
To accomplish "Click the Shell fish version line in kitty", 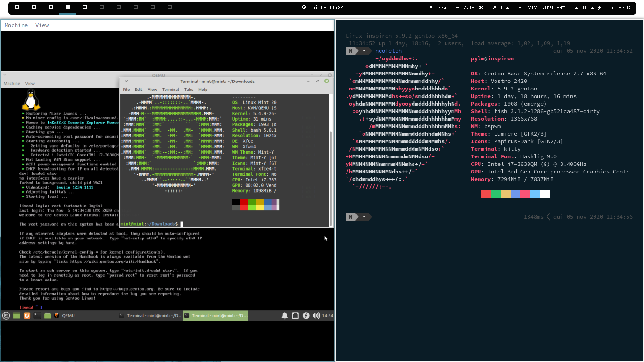I will pyautogui.click(x=535, y=111).
